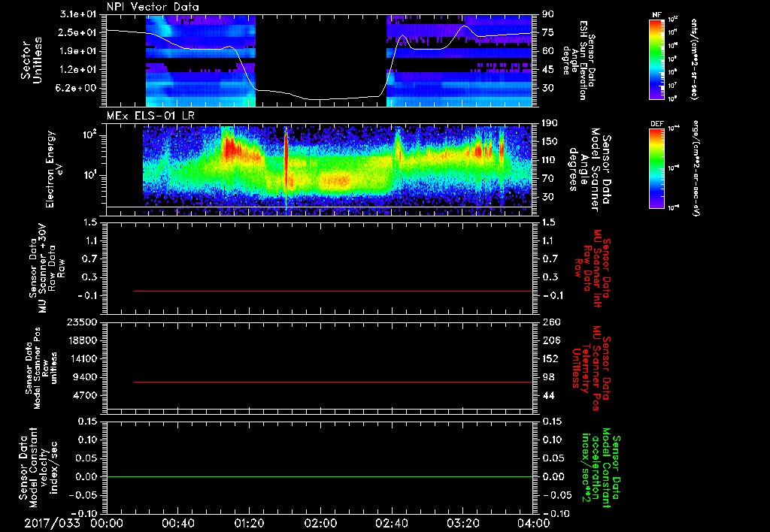Click the 'DEF' color bar heading
The height and width of the screenshot is (532, 770).
(x=656, y=124)
